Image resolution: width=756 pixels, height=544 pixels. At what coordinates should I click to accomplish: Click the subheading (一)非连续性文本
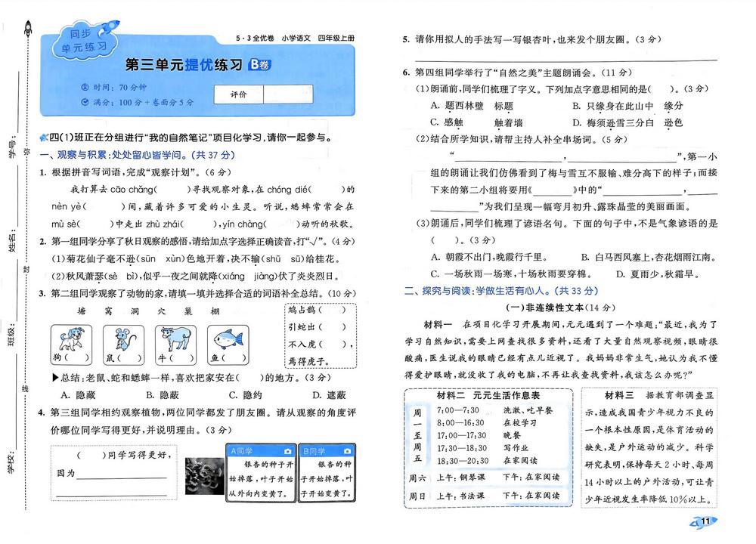tap(560, 308)
